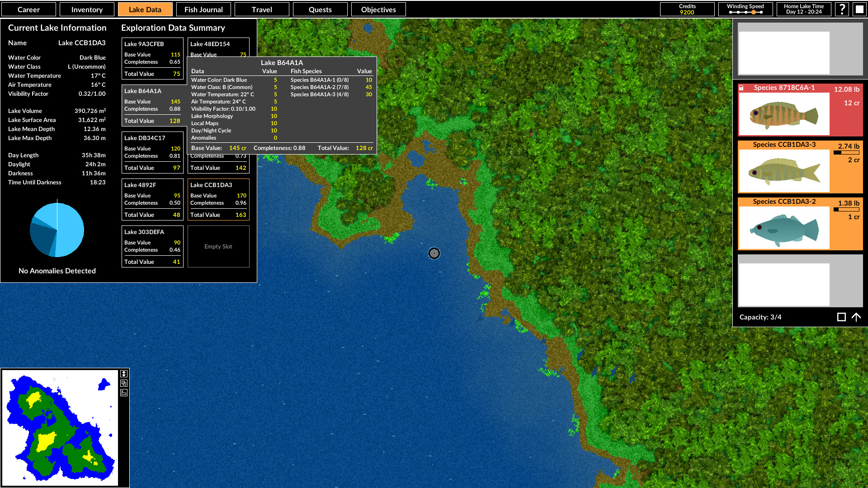The width and height of the screenshot is (868, 488).
Task: Click the corner-shape map icon below the minimap controls
Action: coord(124,392)
